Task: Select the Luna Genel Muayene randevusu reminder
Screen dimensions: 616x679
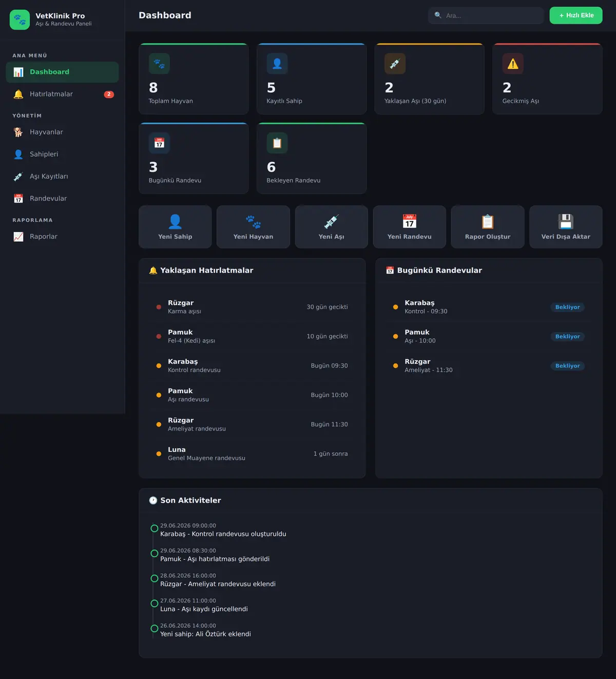Action: pos(252,454)
